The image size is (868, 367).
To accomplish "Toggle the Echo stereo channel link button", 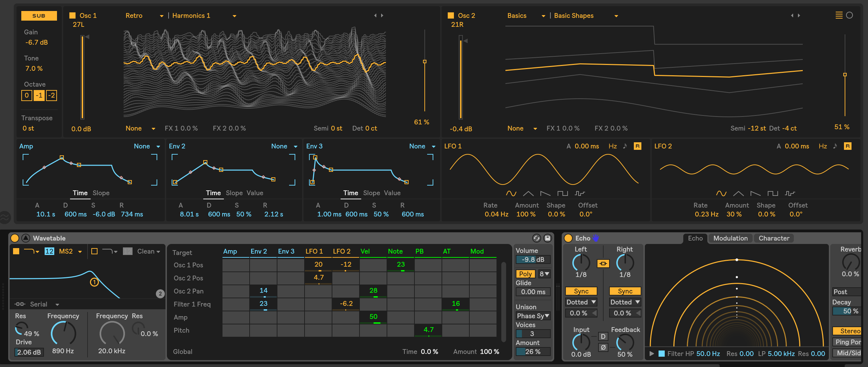I will 603,264.
